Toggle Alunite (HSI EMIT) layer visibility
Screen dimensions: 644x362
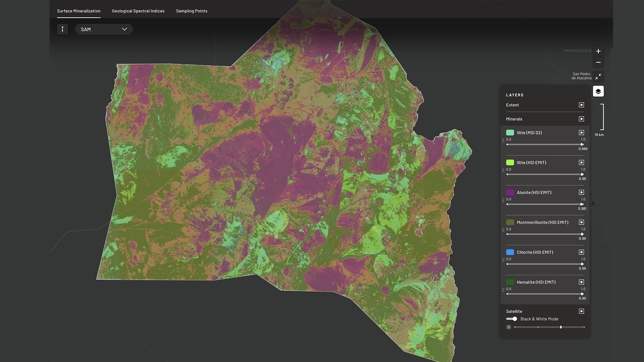point(581,192)
